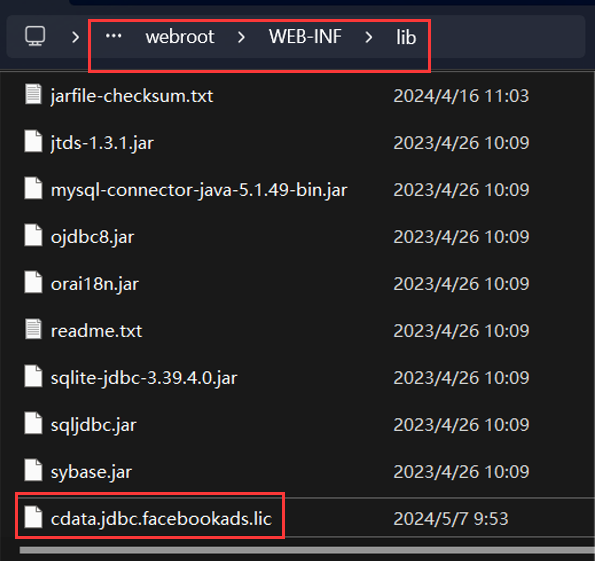Expand the chevron after the PC icon
This screenshot has height=561, width=596.
[x=76, y=37]
